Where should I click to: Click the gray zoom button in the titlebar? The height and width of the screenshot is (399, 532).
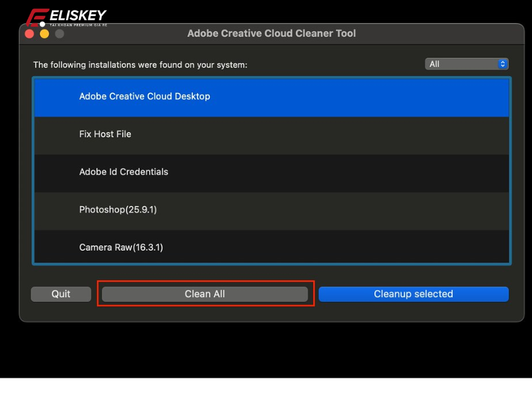coord(59,33)
